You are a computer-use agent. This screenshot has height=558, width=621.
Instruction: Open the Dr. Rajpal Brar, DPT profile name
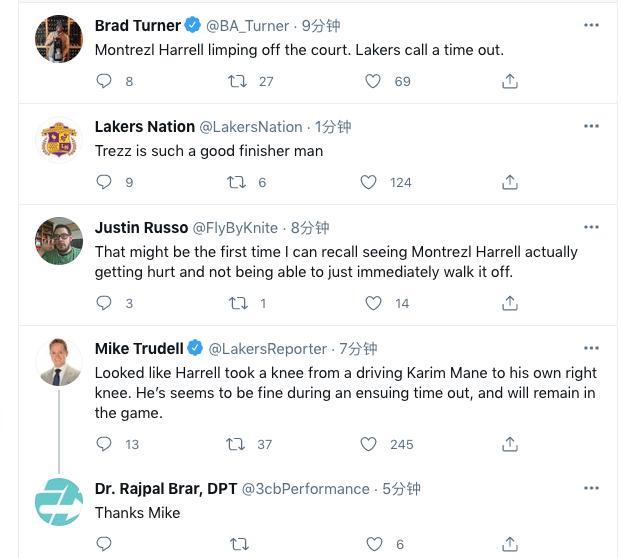[x=166, y=489]
